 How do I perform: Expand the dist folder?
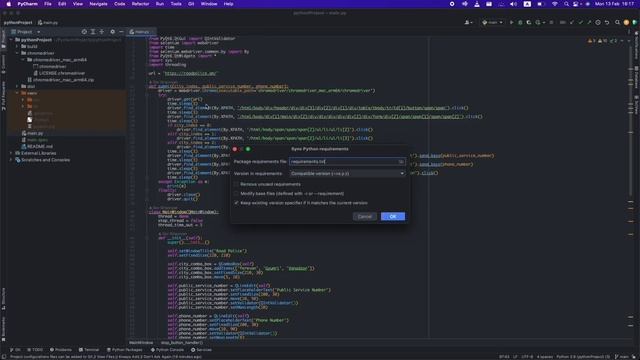pyautogui.click(x=17, y=86)
